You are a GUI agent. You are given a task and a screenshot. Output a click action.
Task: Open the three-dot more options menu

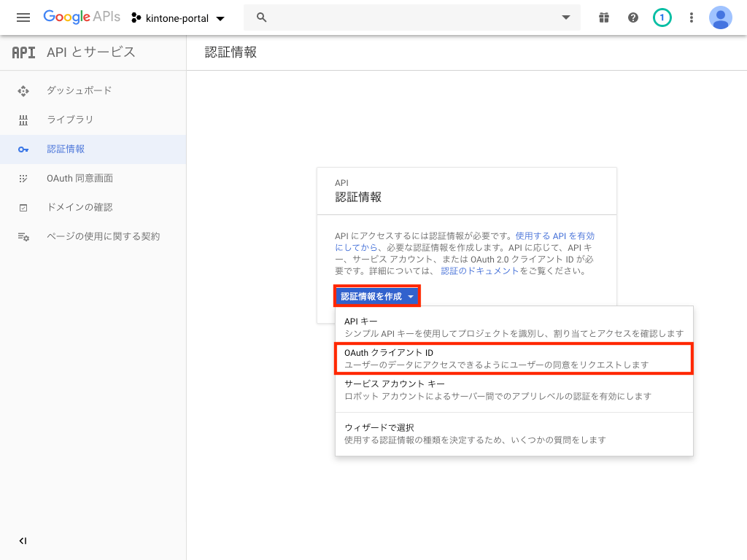(692, 17)
